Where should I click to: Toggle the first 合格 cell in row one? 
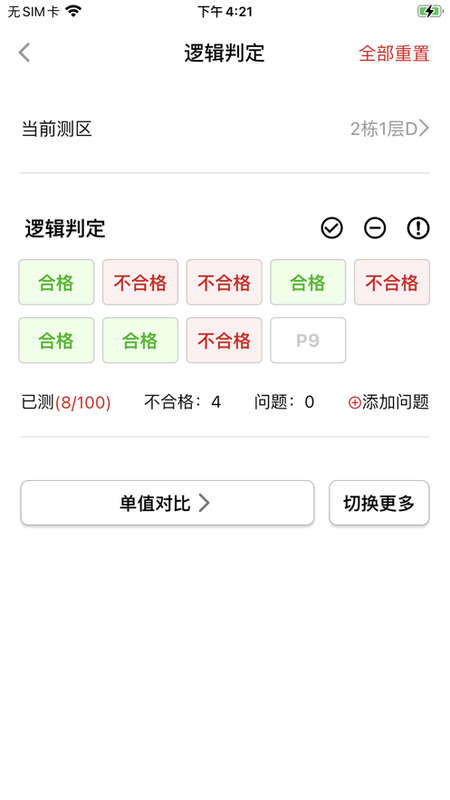click(x=56, y=282)
